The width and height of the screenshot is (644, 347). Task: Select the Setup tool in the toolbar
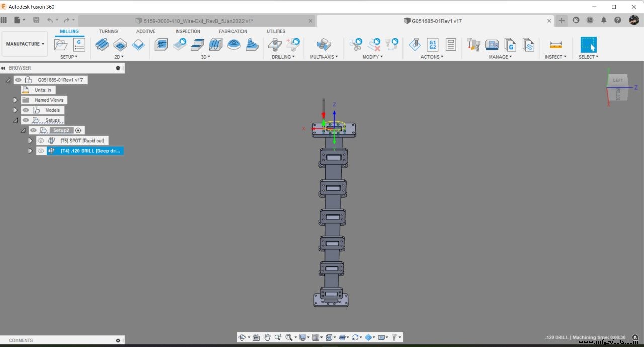coord(61,45)
